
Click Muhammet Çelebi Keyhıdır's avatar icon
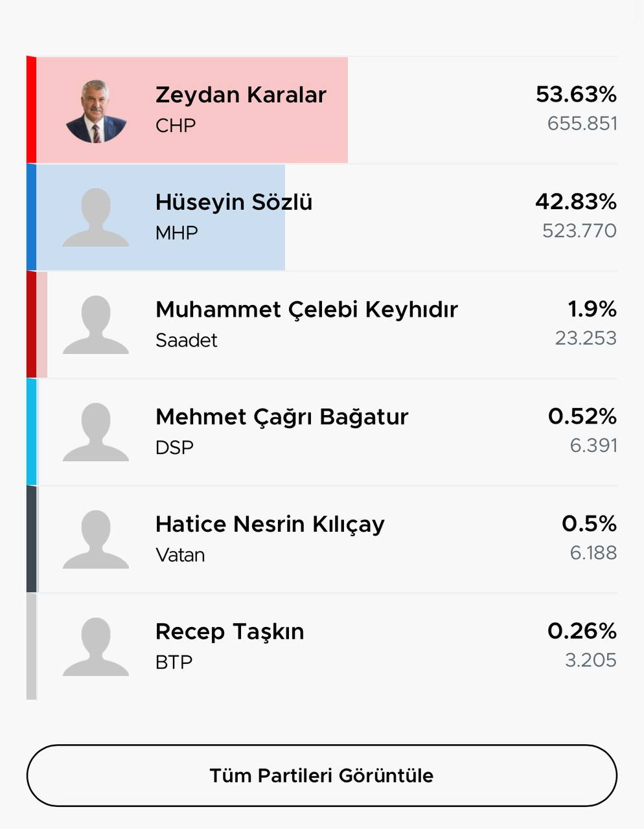[96, 325]
